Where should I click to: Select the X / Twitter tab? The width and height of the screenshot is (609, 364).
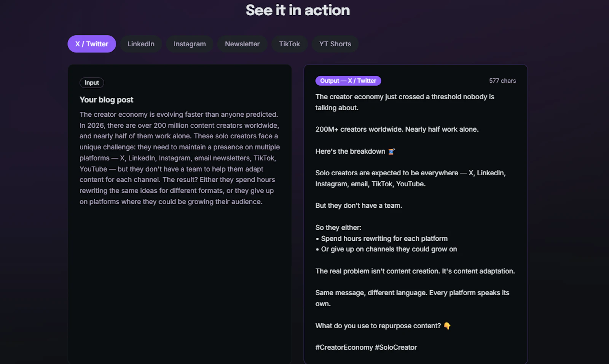(x=92, y=44)
